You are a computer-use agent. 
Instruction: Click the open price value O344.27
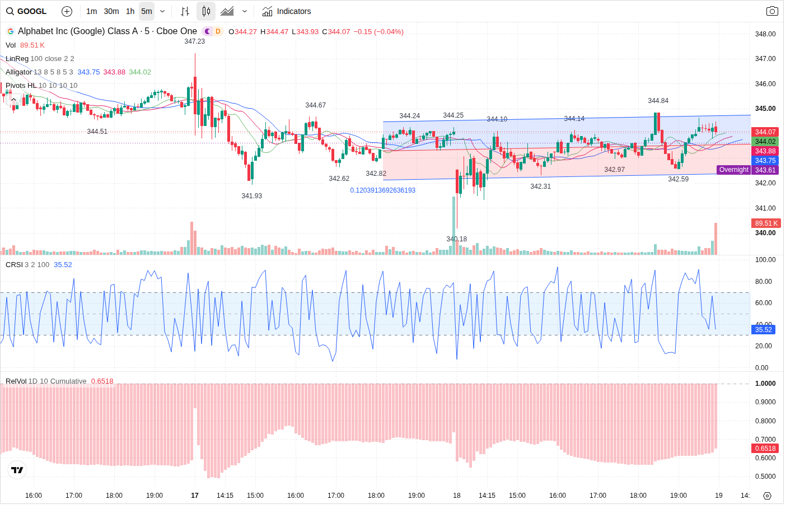coord(242,32)
